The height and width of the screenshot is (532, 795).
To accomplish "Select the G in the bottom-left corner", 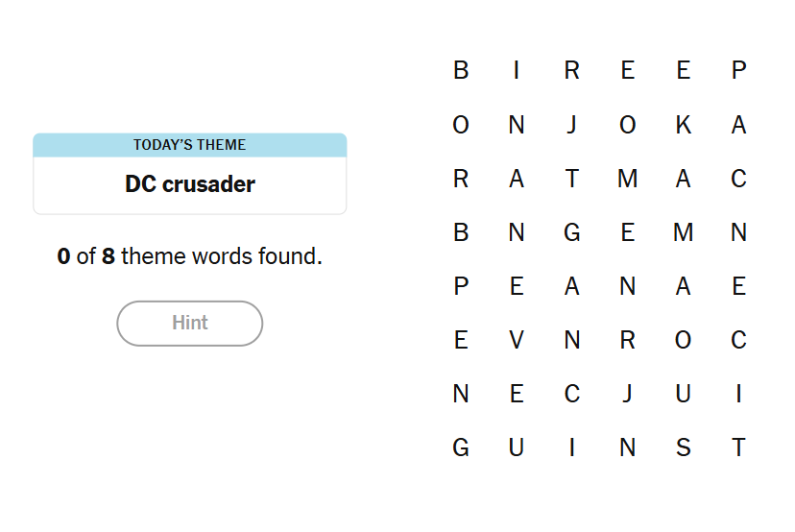I will [x=461, y=447].
